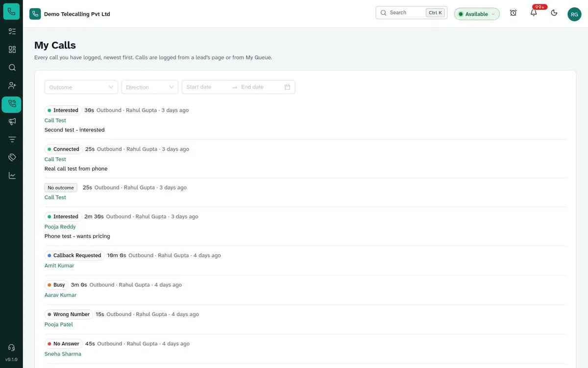The height and width of the screenshot is (368, 588).
Task: Open Amit Kumar lead link
Action: coord(59,265)
